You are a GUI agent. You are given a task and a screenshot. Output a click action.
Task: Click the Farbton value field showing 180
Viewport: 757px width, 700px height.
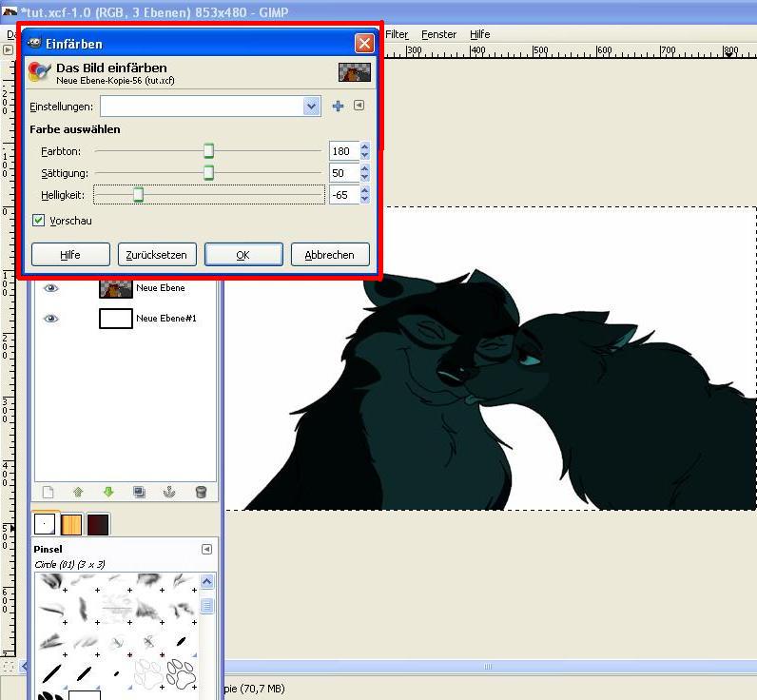(344, 151)
